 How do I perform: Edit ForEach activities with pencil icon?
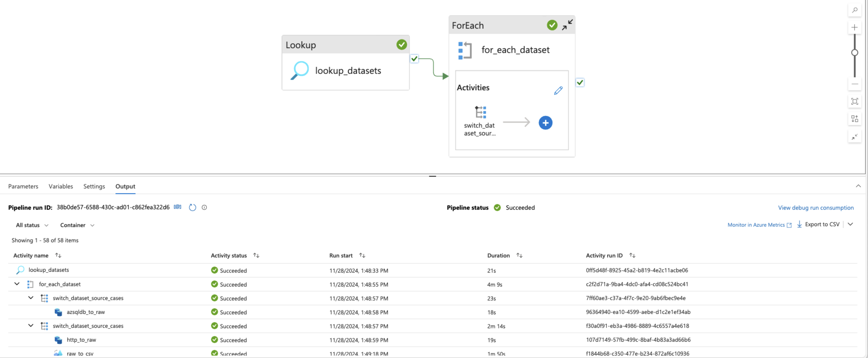558,91
